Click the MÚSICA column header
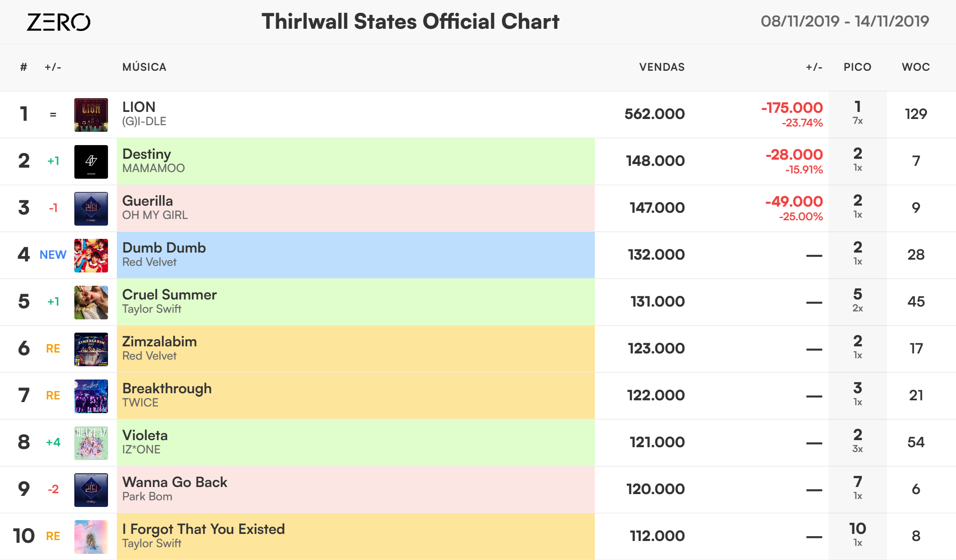The image size is (956, 560). tap(144, 67)
